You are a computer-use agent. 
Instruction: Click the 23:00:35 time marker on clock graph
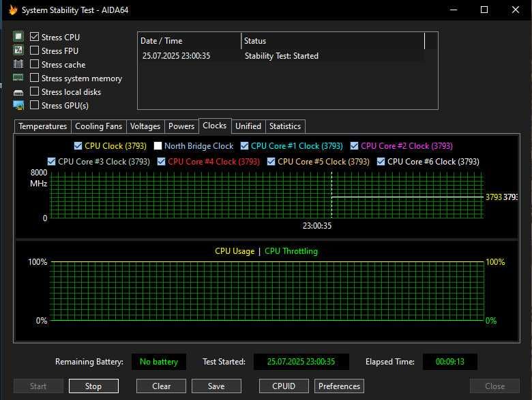coord(317,226)
